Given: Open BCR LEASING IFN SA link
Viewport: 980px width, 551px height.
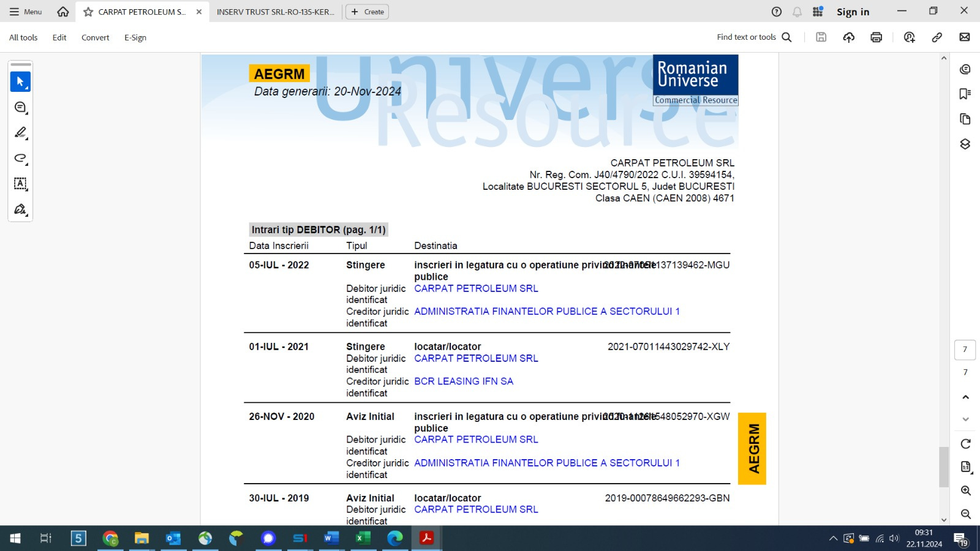Looking at the screenshot, I should click(464, 381).
